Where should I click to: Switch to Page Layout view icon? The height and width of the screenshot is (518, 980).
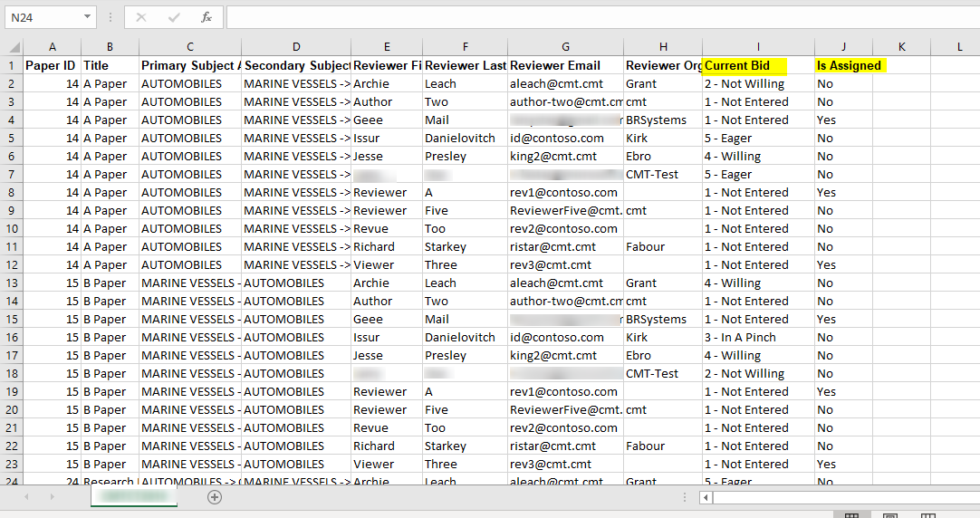click(x=889, y=515)
